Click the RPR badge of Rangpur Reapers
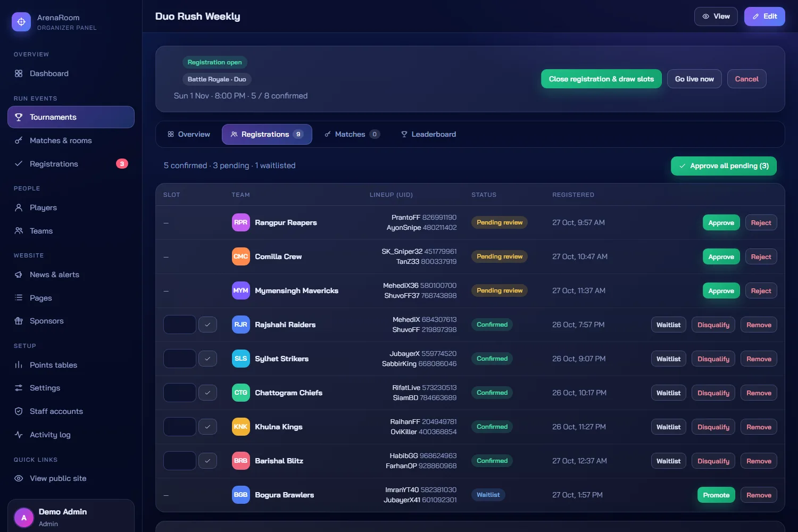 [241, 222]
